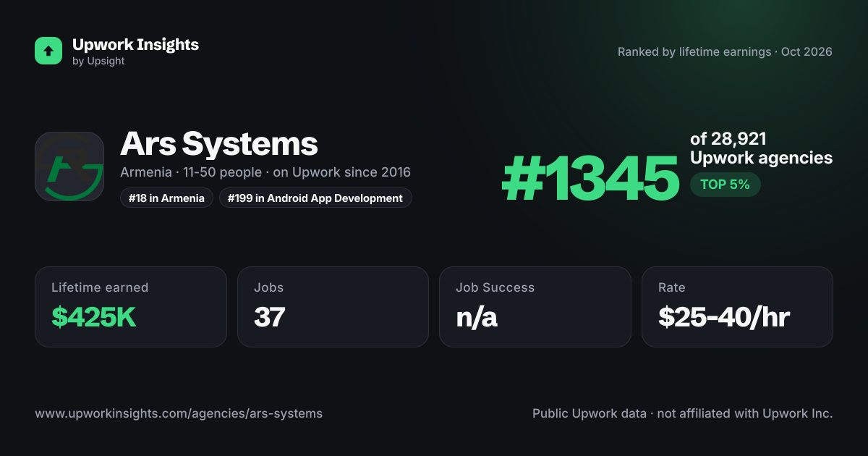The height and width of the screenshot is (456, 868).
Task: Click 'Public Upwork data' disclaimer text
Action: point(683,413)
